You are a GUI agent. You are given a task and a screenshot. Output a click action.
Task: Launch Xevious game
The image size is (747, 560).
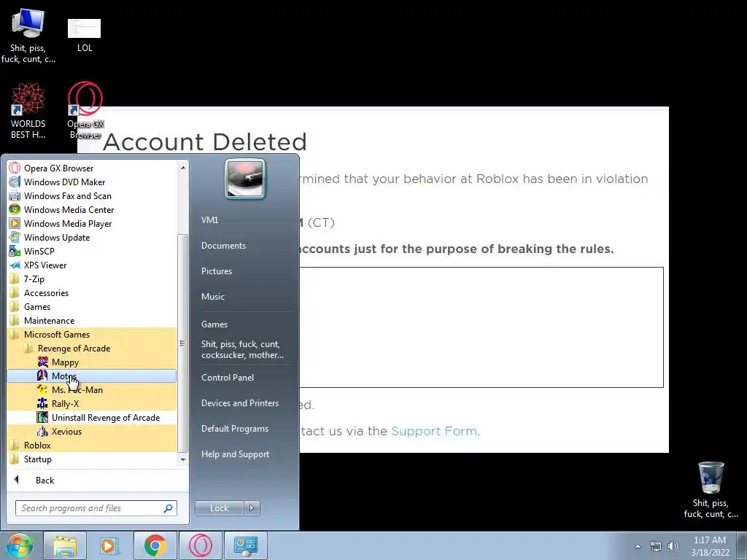91,431
